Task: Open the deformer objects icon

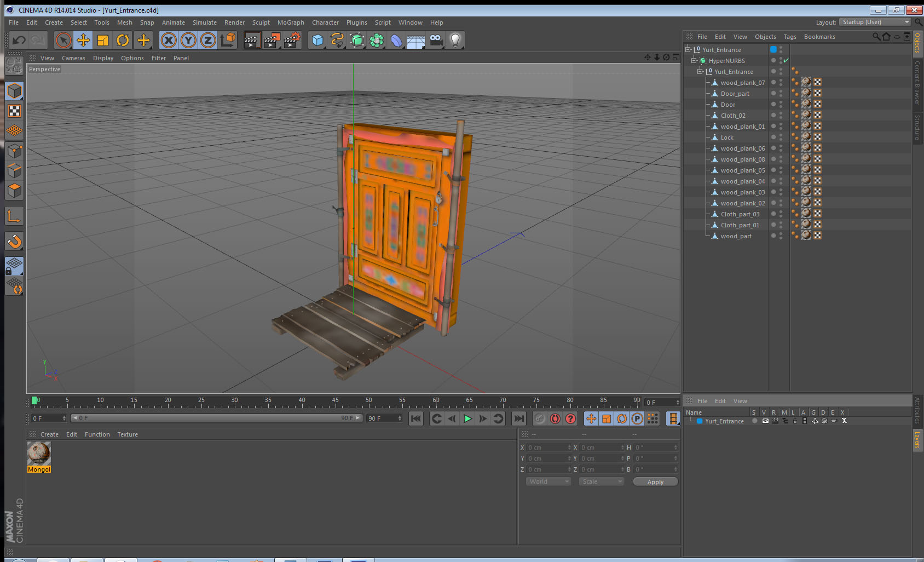Action: click(396, 40)
